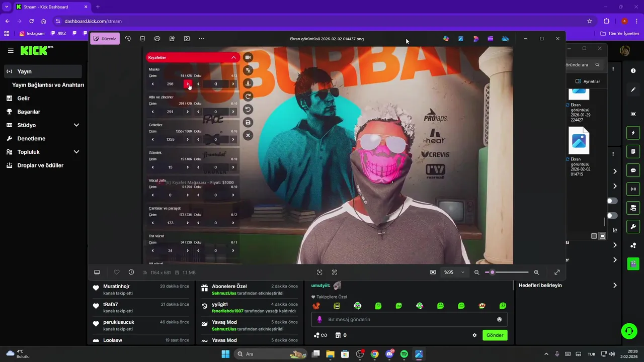Bookmark this page with star icon

point(590,21)
